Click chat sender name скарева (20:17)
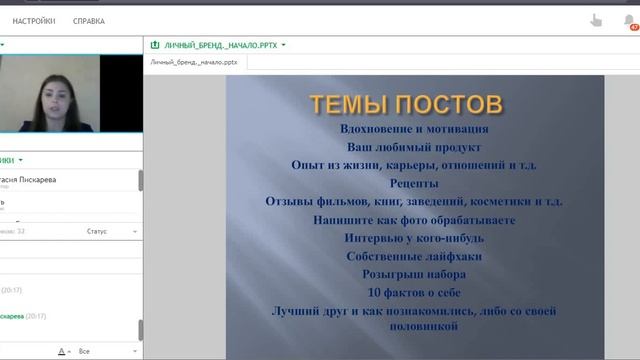The width and height of the screenshot is (640, 360). point(23,316)
